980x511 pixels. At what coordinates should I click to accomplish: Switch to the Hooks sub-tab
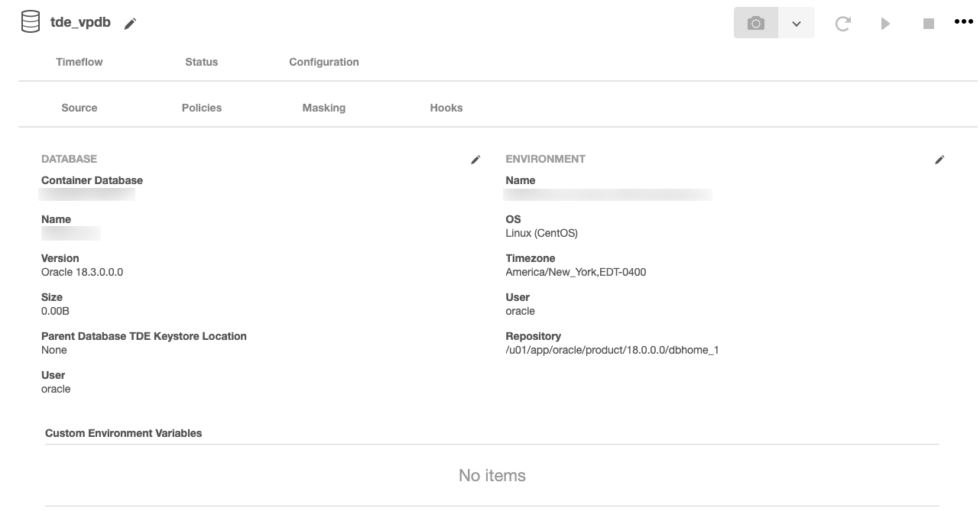[446, 108]
